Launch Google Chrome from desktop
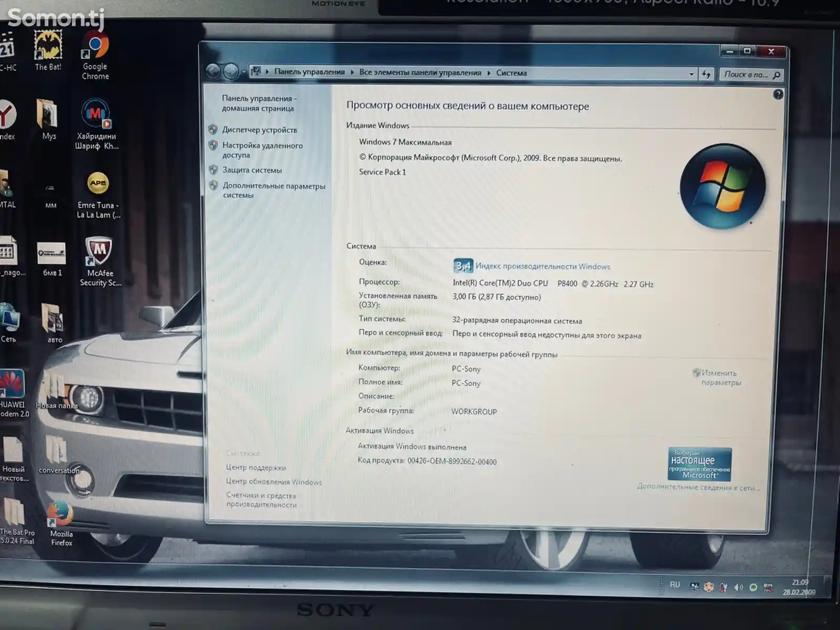The width and height of the screenshot is (840, 630). [96, 55]
